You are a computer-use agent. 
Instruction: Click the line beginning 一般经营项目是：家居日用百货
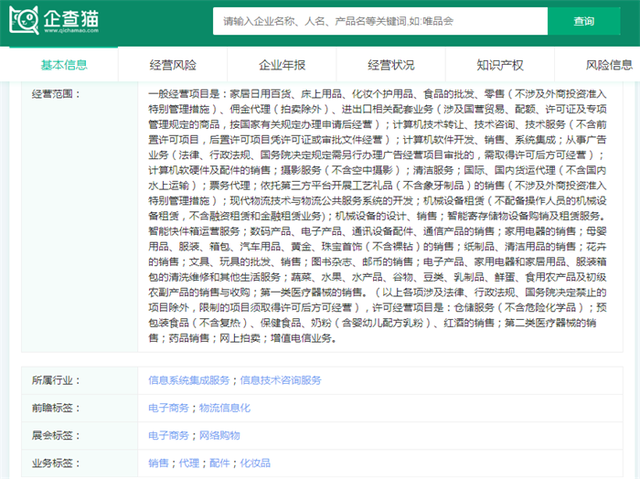(x=377, y=94)
